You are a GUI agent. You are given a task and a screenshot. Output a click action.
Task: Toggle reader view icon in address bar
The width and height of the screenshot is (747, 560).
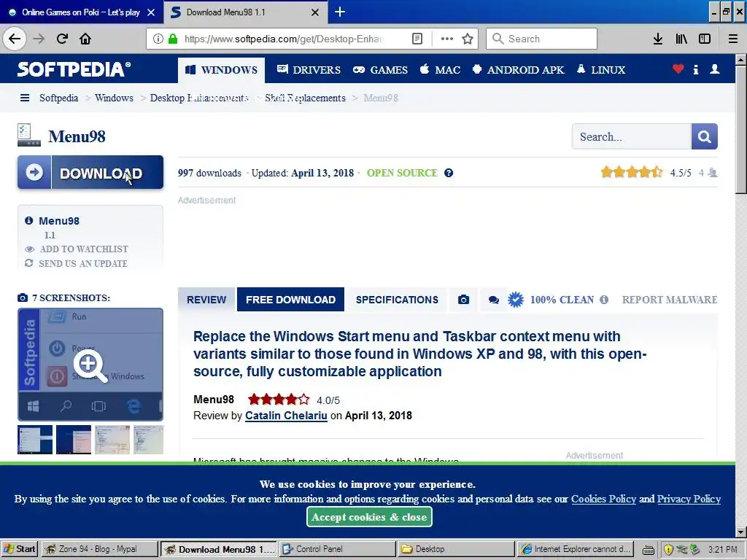pos(417,39)
